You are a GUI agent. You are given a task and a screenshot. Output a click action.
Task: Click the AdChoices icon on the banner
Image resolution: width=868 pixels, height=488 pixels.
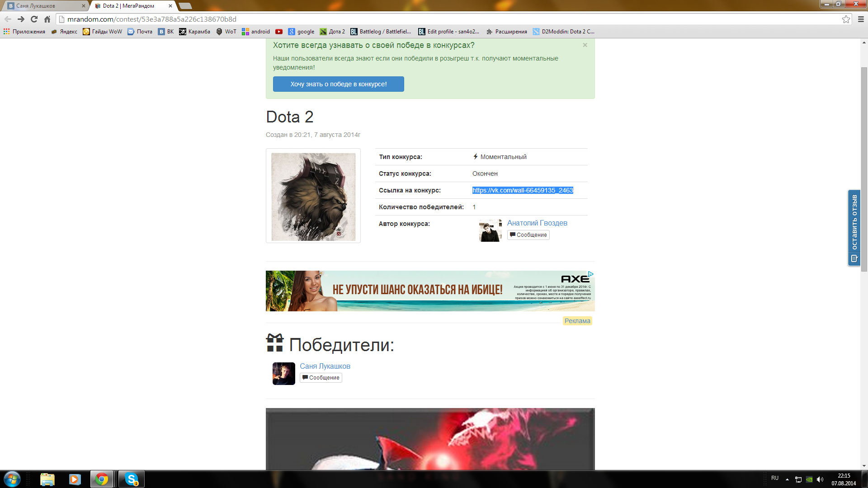pyautogui.click(x=591, y=274)
